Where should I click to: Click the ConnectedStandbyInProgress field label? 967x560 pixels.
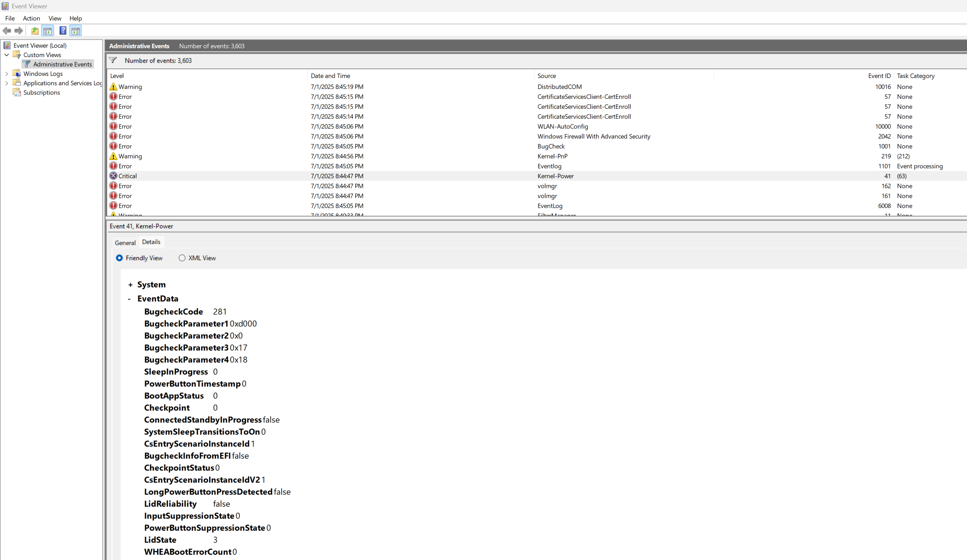click(203, 420)
